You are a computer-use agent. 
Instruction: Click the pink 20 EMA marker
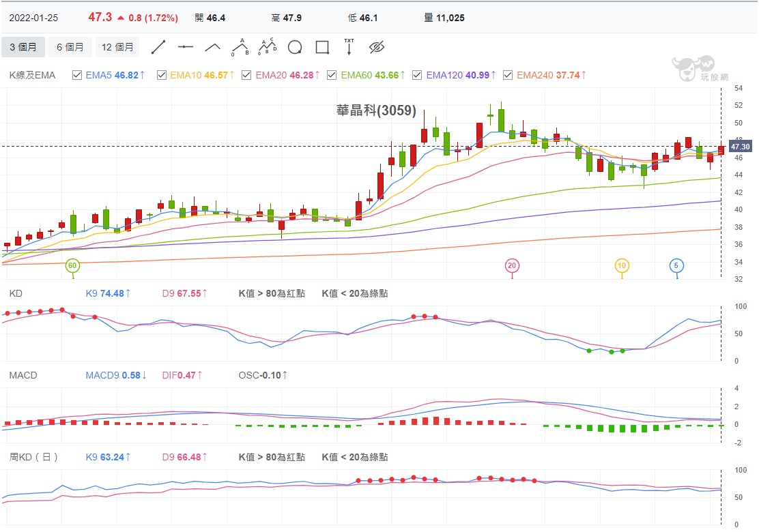(512, 265)
